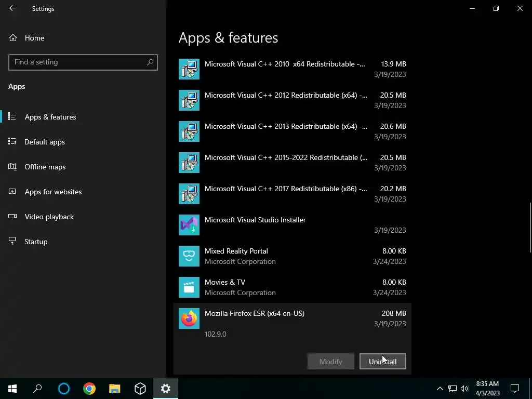The height and width of the screenshot is (399, 532).
Task: Select Microsoft Visual C++ 2017 Redistributable (x86)
Action: pos(292,194)
